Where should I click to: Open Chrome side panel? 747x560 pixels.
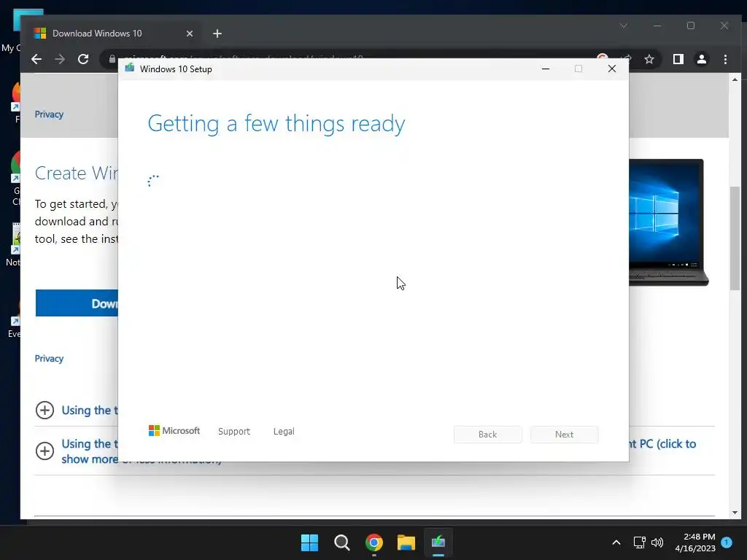coord(678,59)
